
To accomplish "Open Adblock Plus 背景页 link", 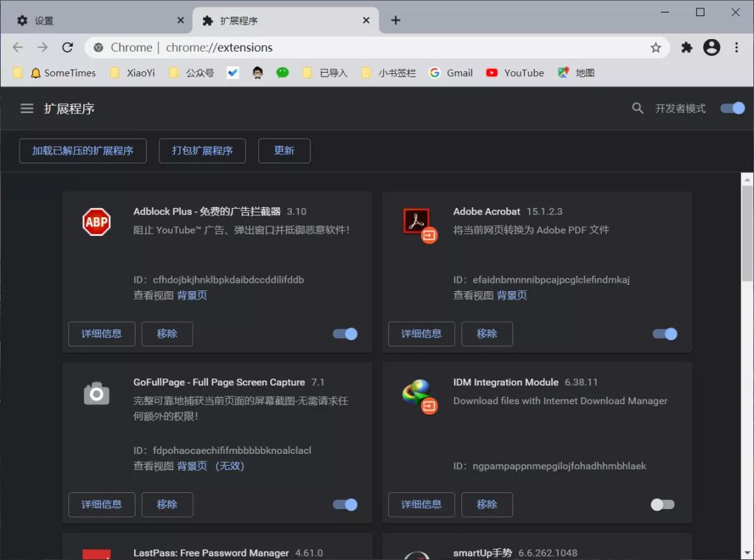I will tap(191, 295).
